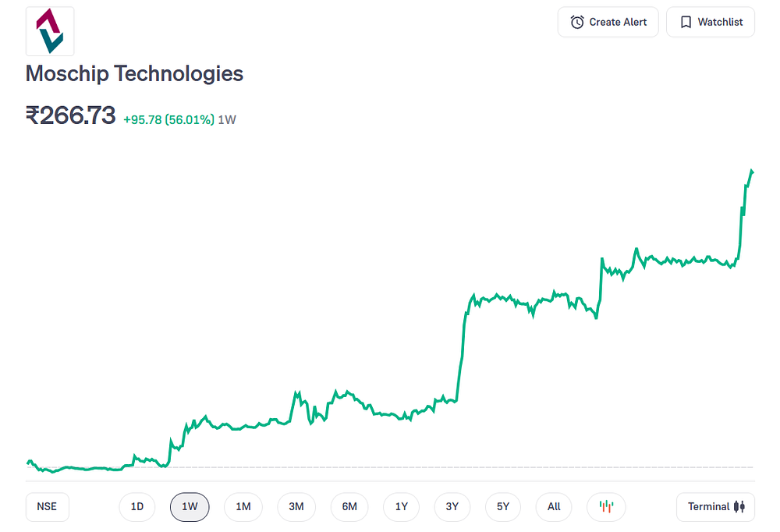Click the +95.78 (56.01%) change text
The height and width of the screenshot is (532, 780).
[x=168, y=120]
